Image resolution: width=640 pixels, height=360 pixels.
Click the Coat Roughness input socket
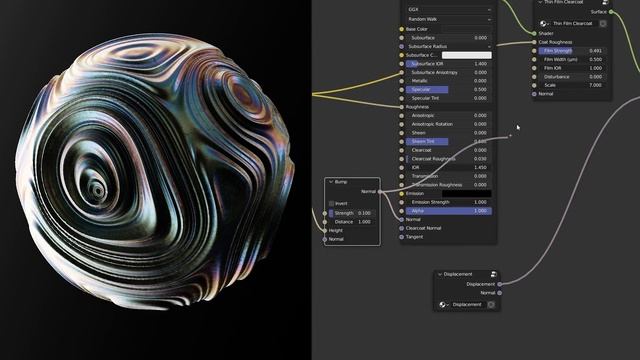click(x=534, y=42)
